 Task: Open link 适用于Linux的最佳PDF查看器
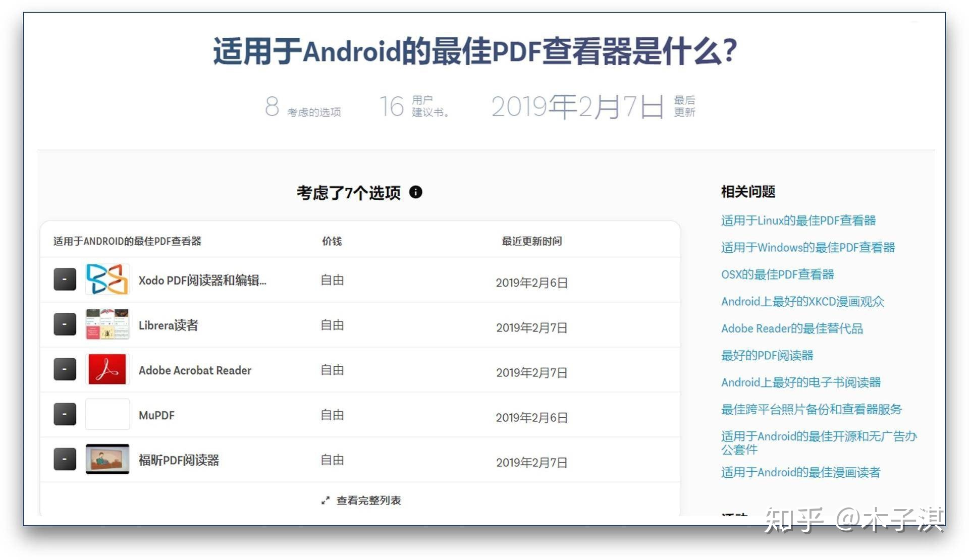(798, 220)
